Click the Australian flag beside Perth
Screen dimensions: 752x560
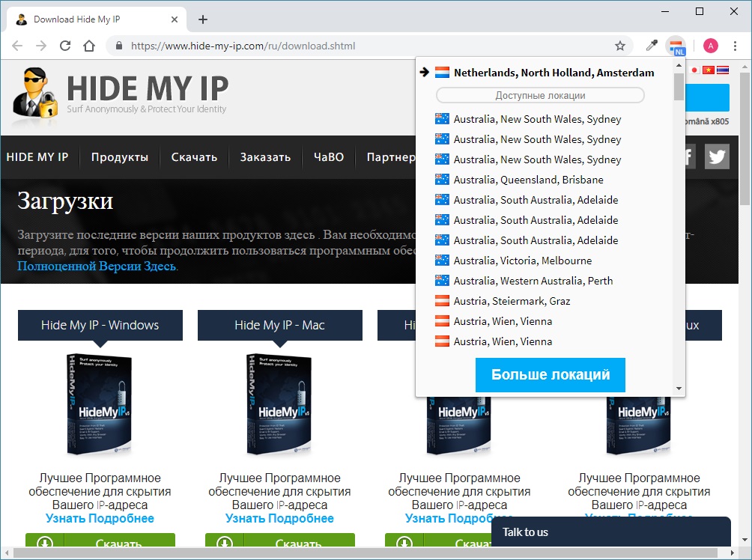pos(442,280)
